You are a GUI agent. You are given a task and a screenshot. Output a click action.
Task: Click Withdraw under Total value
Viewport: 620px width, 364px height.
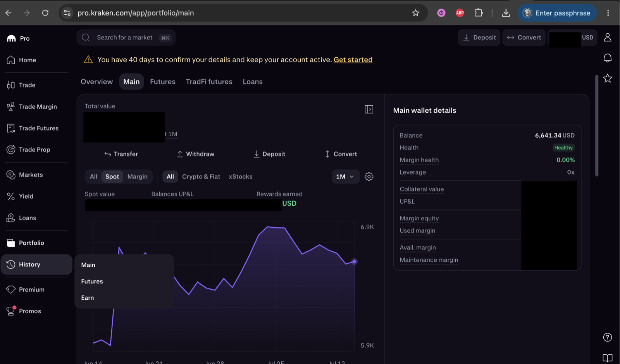pyautogui.click(x=195, y=154)
